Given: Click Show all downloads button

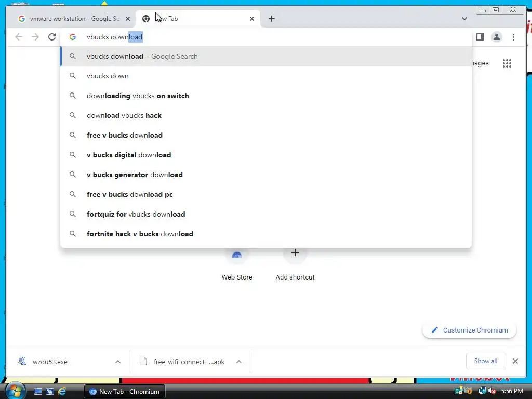Looking at the screenshot, I should pos(486,361).
